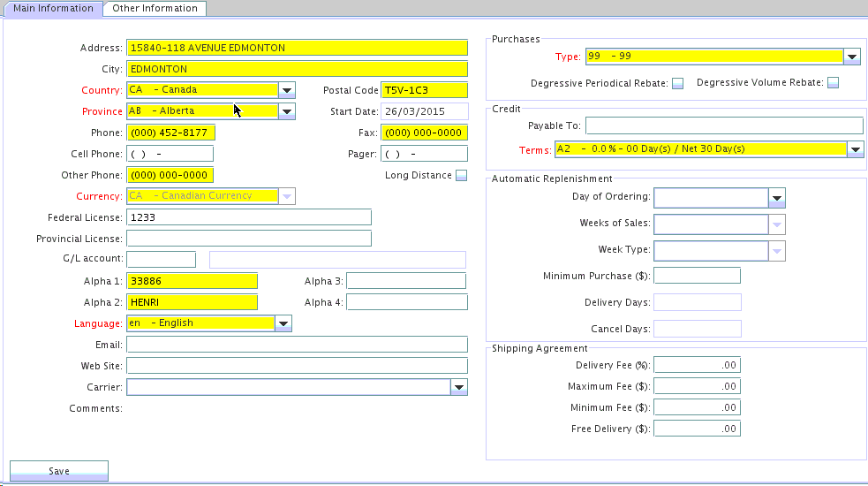The height and width of the screenshot is (486, 868).
Task: Click the Address input field
Action: [297, 48]
